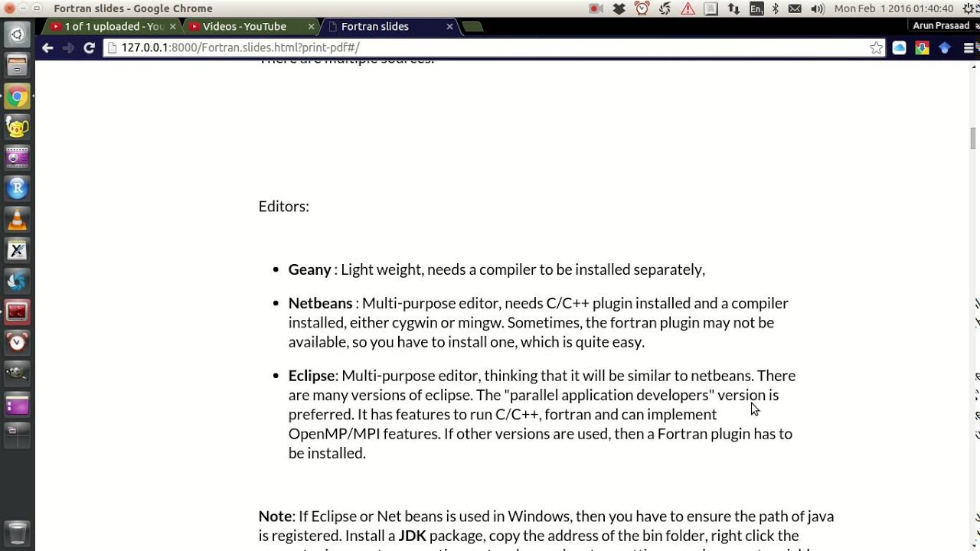Close the '1 of 1 uploaded' tab
This screenshot has width=980, height=551.
[172, 26]
